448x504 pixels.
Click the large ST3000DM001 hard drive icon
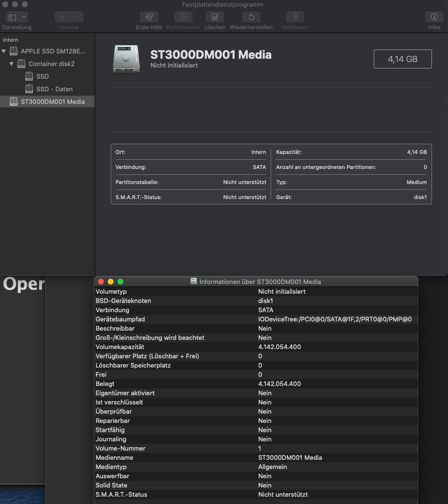126,59
